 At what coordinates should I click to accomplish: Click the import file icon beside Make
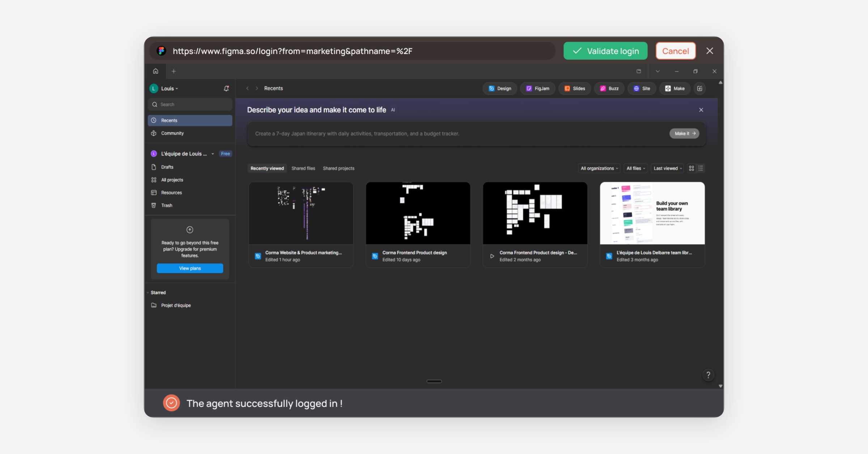coord(700,88)
